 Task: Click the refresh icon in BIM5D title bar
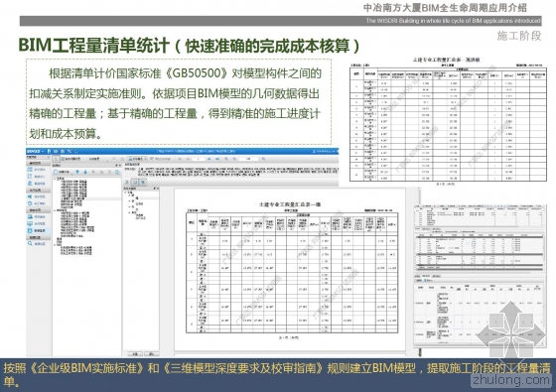click(x=76, y=151)
